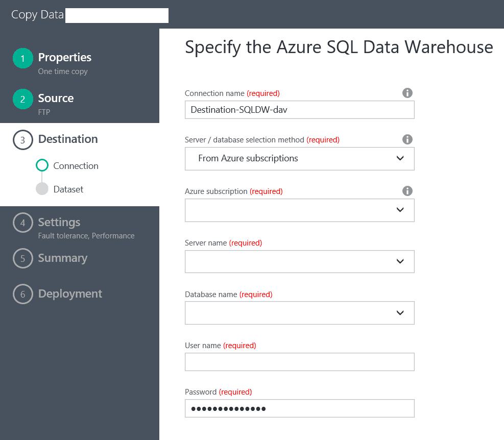Click the 'One time copy' subtitle text

click(63, 71)
